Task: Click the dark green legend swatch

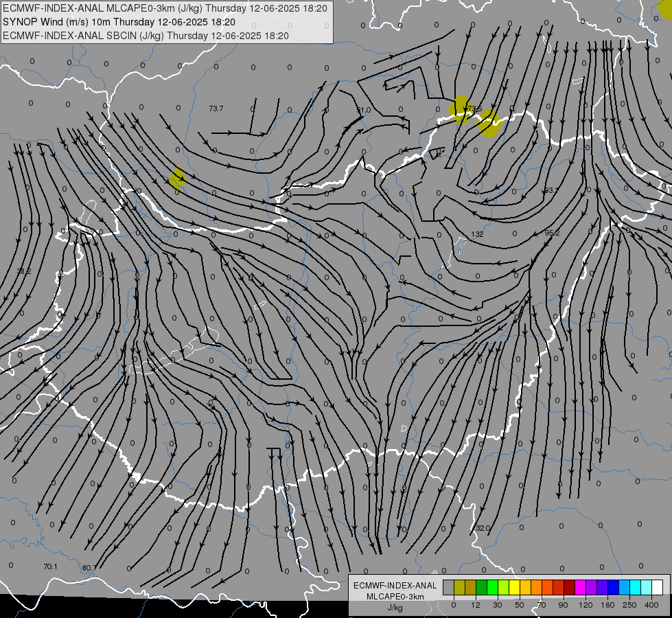Action: (x=482, y=588)
